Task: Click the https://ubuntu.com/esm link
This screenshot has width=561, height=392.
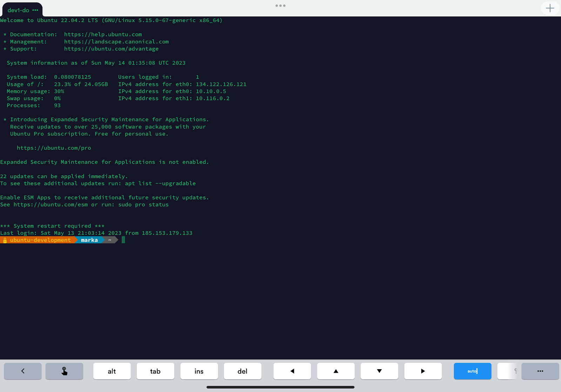Action: click(51, 204)
